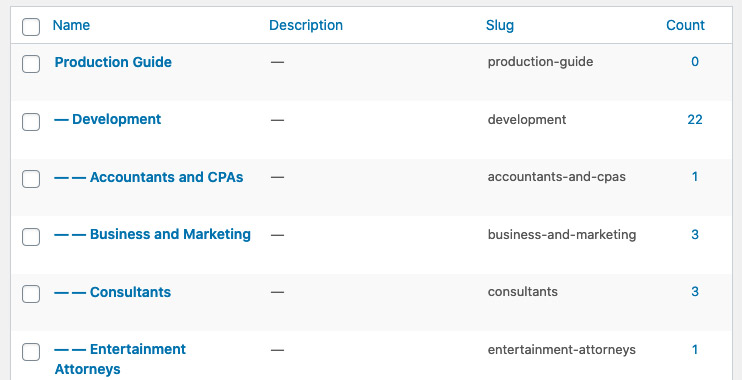Image resolution: width=742 pixels, height=380 pixels.
Task: Open post count for Accountants and CPAs
Action: (695, 177)
